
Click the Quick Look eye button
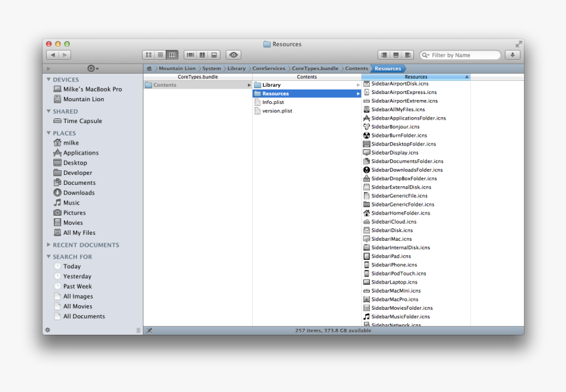click(x=234, y=55)
